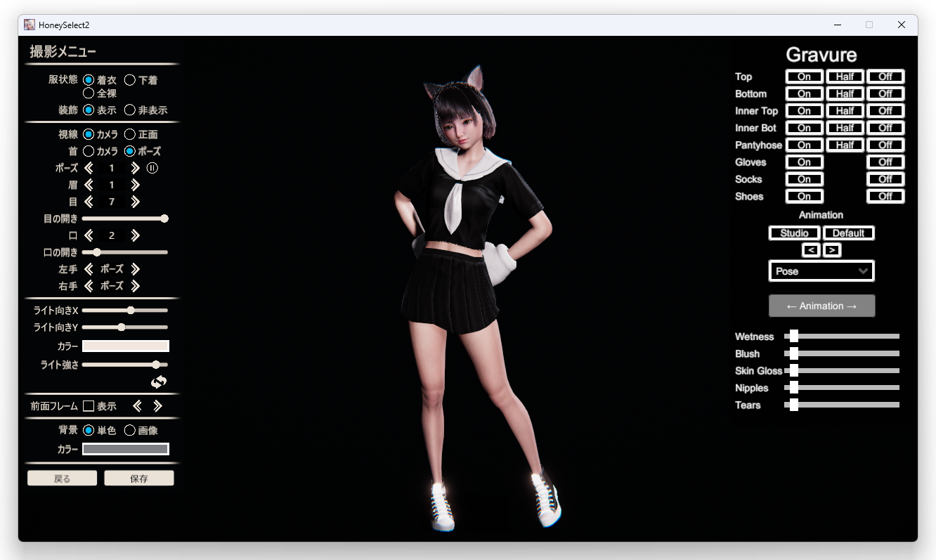Set background to 画像 option
This screenshot has height=560, width=936.
130,430
